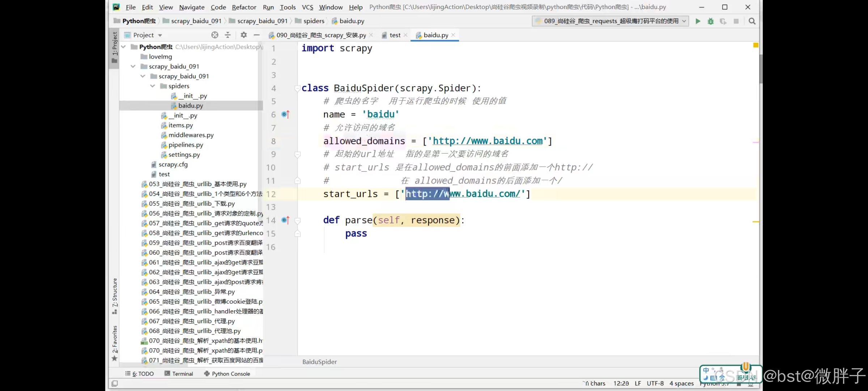868x391 pixels.
Task: Hide the Project panel with the minus icon
Action: coord(257,35)
